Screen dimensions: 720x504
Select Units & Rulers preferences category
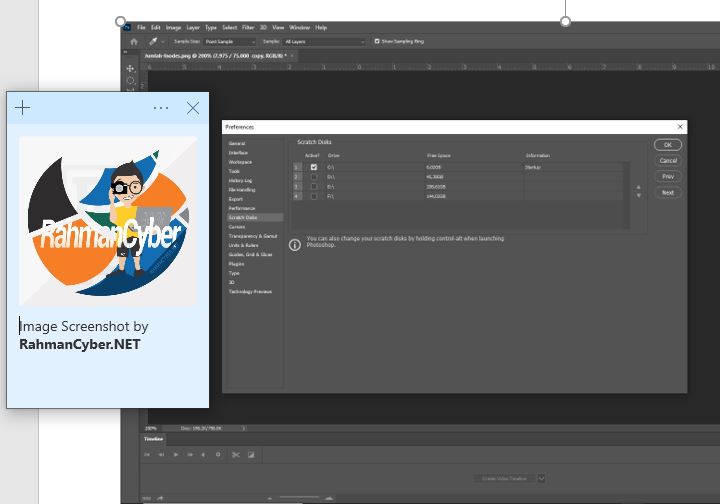click(243, 245)
